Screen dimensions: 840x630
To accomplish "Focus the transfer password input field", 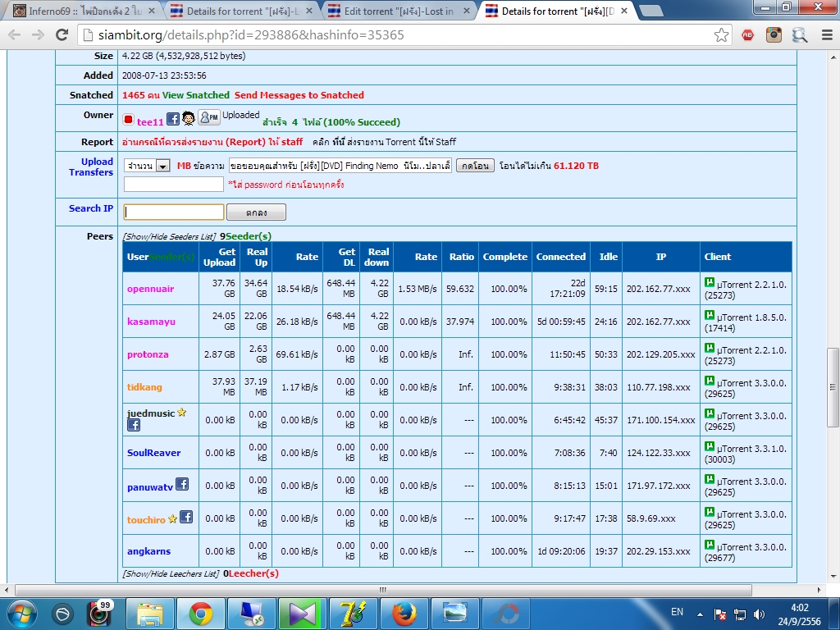I will (174, 185).
